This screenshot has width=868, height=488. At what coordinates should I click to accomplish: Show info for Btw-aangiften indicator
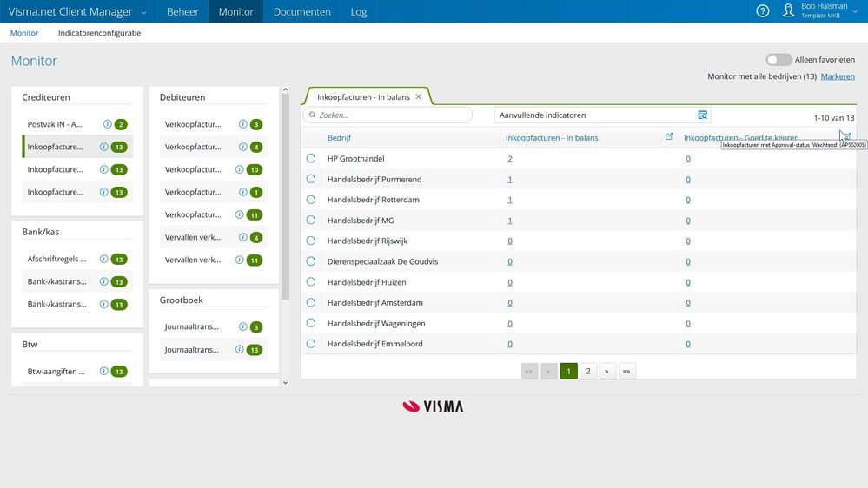(103, 371)
